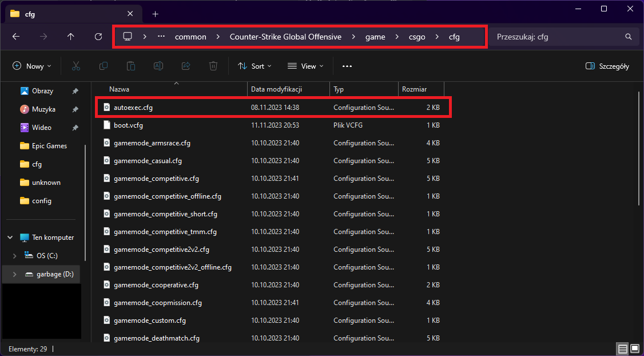Toggle the Szczegóły details pane
The image size is (644, 356).
(x=607, y=66)
